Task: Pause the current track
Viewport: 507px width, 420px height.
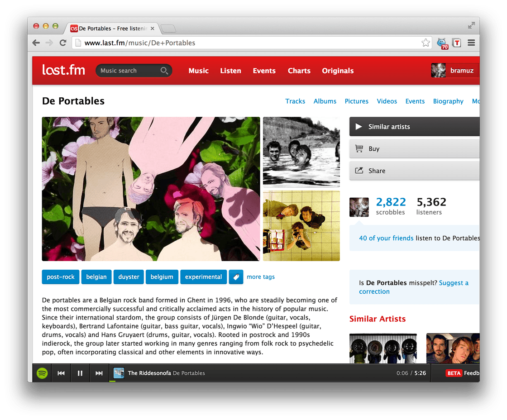Action: pos(80,373)
